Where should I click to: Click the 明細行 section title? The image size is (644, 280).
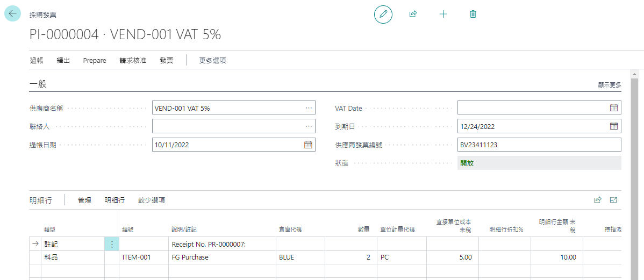[x=41, y=200]
